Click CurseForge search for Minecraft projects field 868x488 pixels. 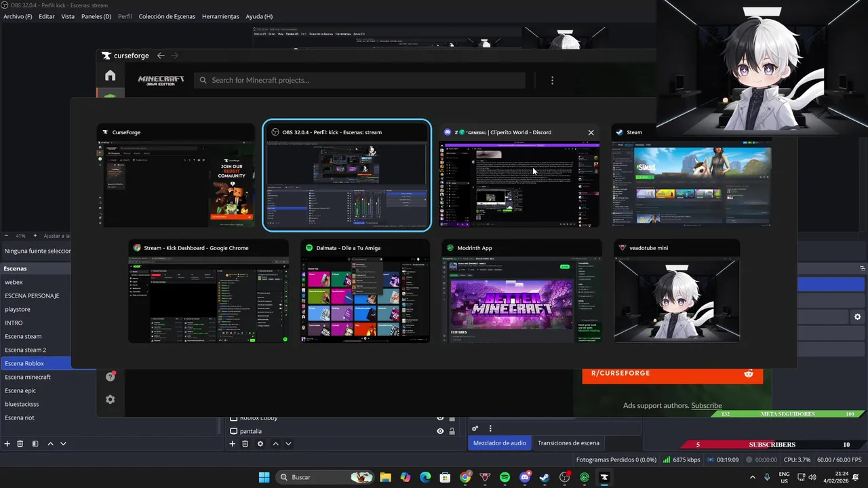pos(359,80)
